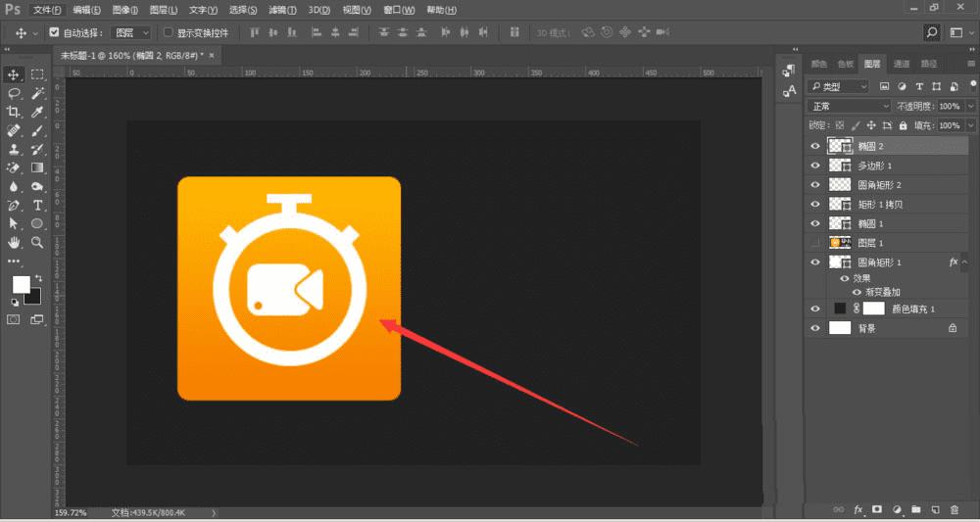The image size is (980, 522).
Task: Toggle Quick Mask mode
Action: 13,319
